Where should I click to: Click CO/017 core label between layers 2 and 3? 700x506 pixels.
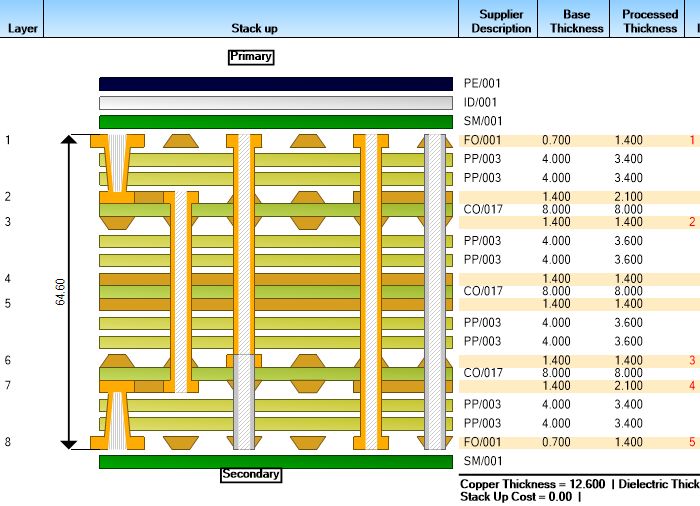tap(483, 209)
